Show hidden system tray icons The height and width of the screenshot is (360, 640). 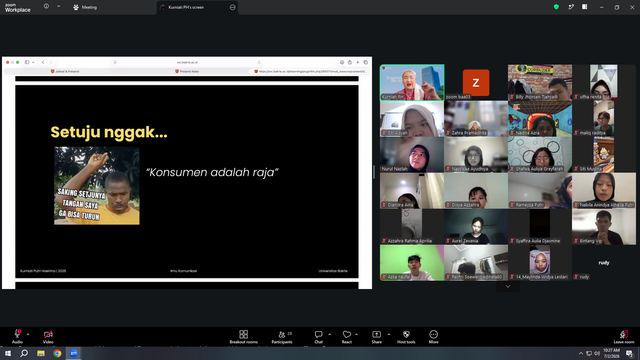[x=580, y=353]
